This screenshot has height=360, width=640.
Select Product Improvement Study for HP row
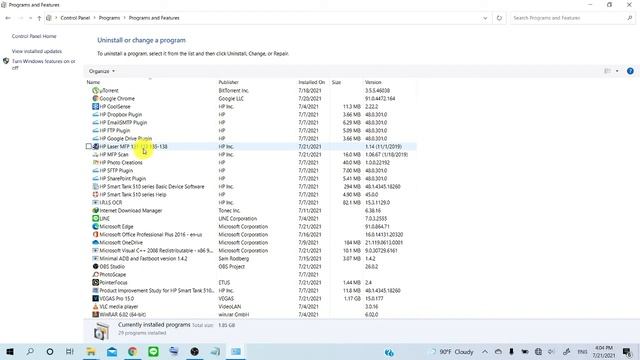pyautogui.click(x=251, y=291)
